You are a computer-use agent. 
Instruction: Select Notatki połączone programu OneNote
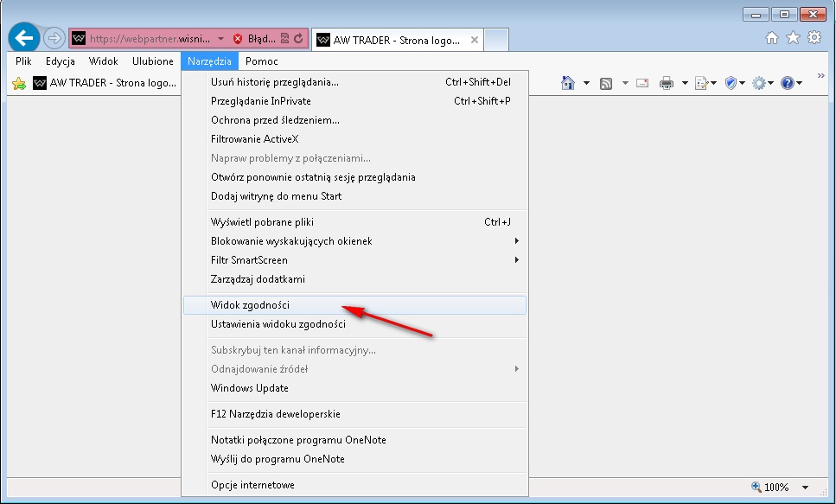pos(354,440)
